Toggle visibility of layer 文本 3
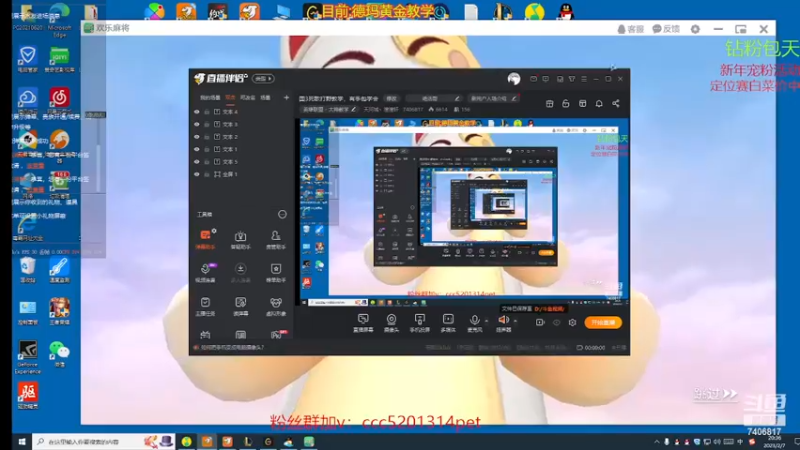 (x=196, y=124)
